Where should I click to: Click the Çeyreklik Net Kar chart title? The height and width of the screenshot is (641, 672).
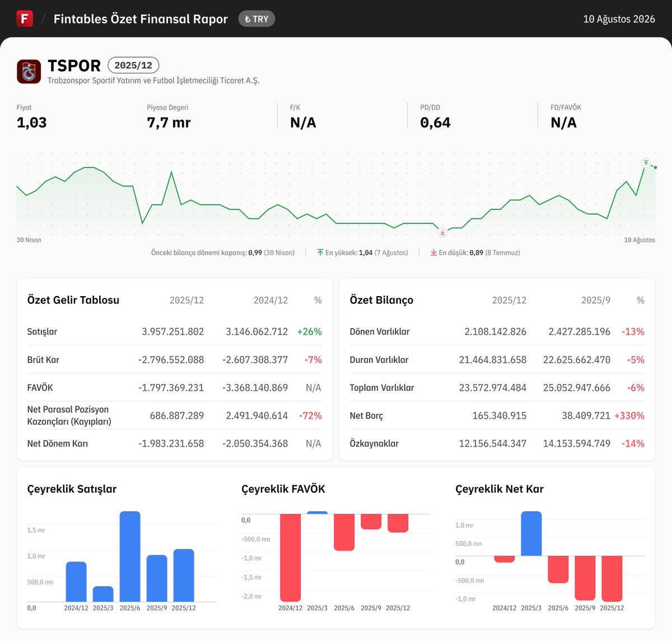point(500,489)
